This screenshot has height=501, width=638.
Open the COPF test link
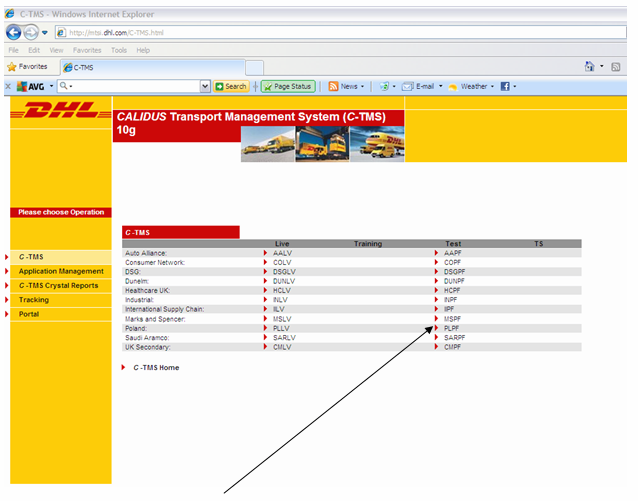[x=452, y=263]
